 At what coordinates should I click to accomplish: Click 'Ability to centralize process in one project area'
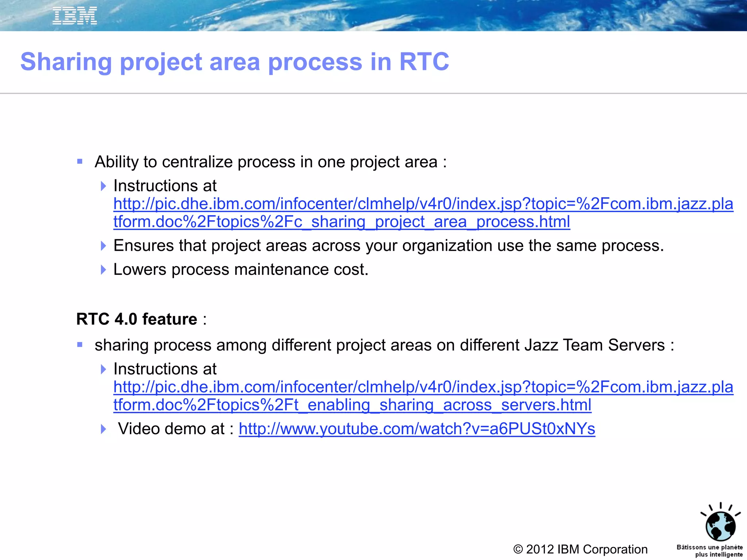click(271, 162)
